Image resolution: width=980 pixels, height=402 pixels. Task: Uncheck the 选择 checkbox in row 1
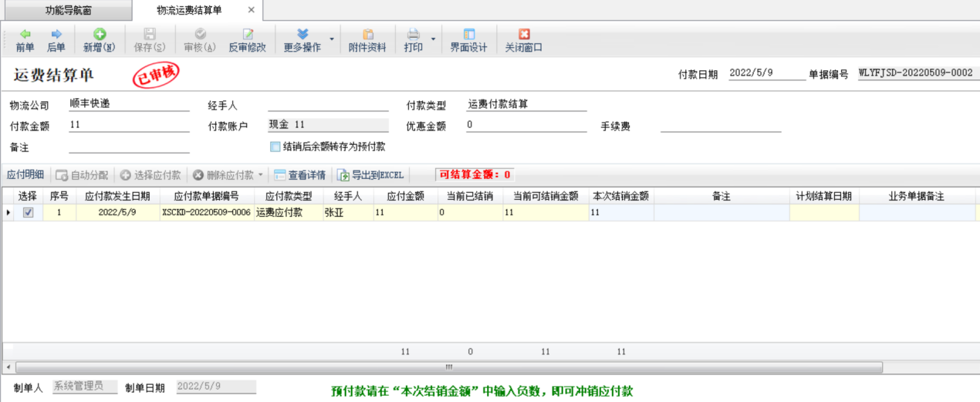pyautogui.click(x=29, y=212)
